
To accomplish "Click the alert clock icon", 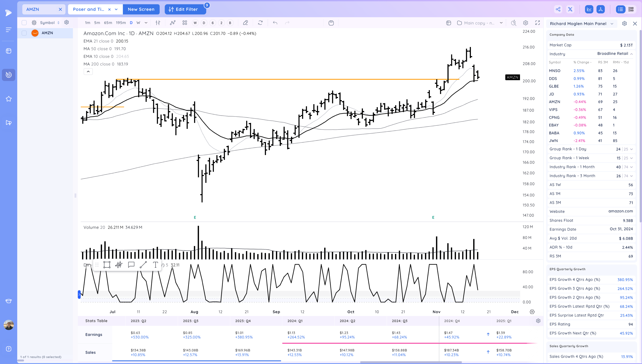I will tap(513, 23).
